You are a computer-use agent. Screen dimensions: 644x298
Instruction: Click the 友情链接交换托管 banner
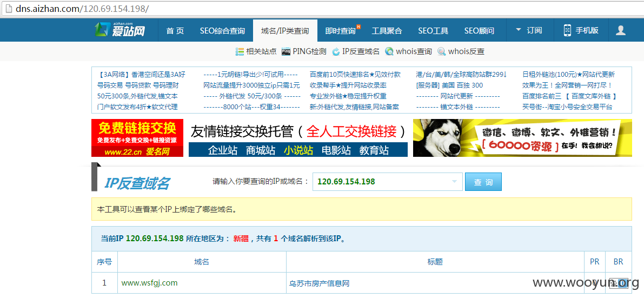(298, 138)
